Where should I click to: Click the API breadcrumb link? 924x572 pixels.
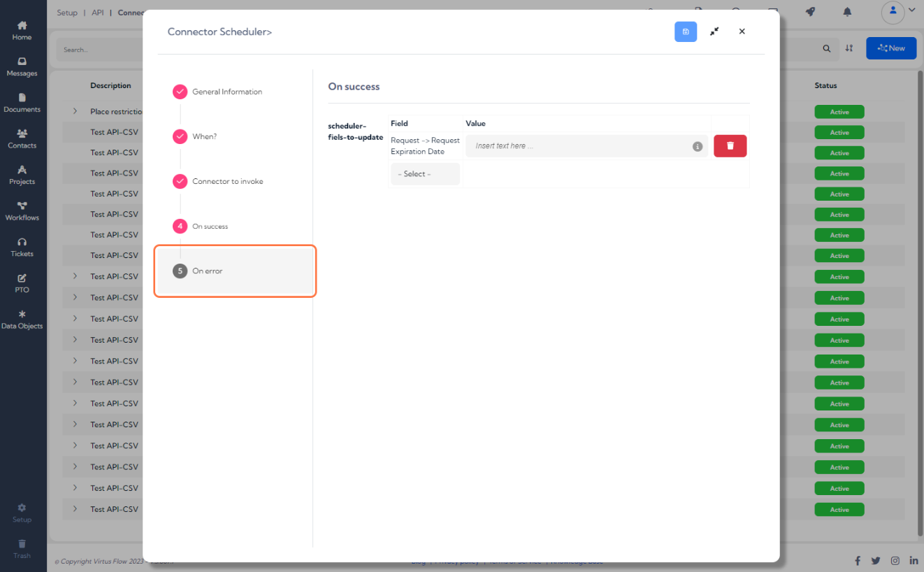pyautogui.click(x=98, y=13)
